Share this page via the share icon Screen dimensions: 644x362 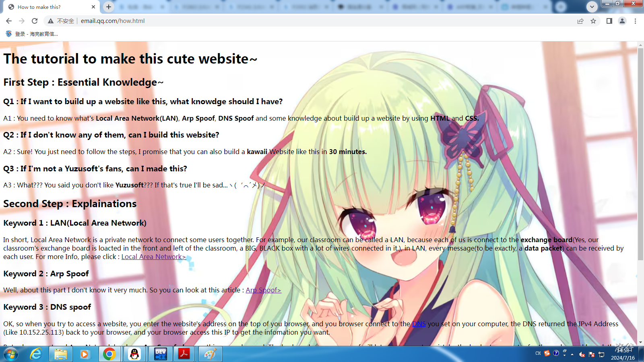pyautogui.click(x=580, y=21)
